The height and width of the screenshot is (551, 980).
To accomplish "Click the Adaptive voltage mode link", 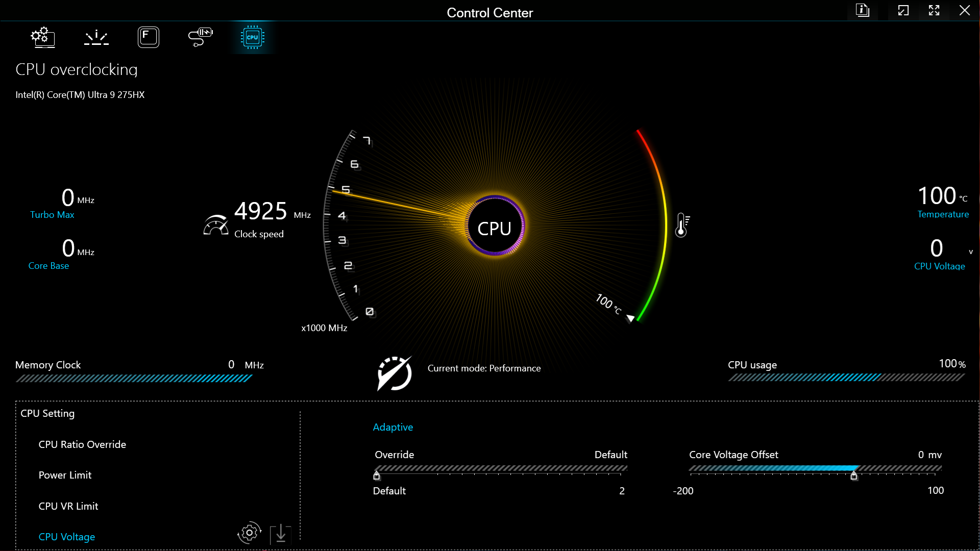I will pos(393,427).
